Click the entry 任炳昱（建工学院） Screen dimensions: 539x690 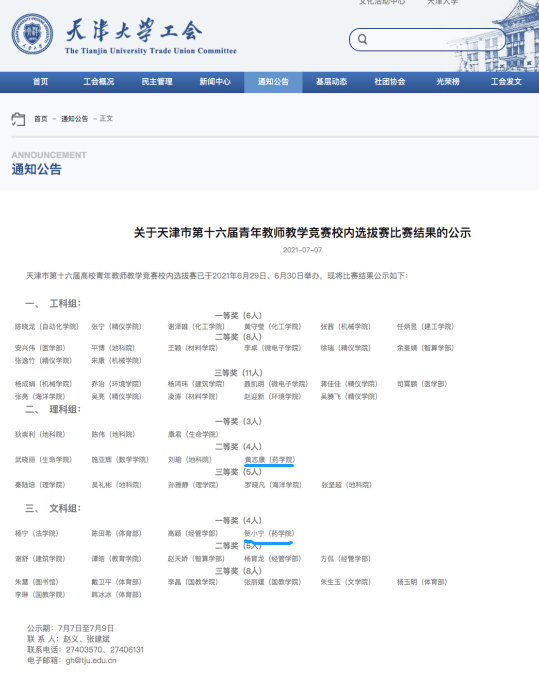pyautogui.click(x=425, y=327)
